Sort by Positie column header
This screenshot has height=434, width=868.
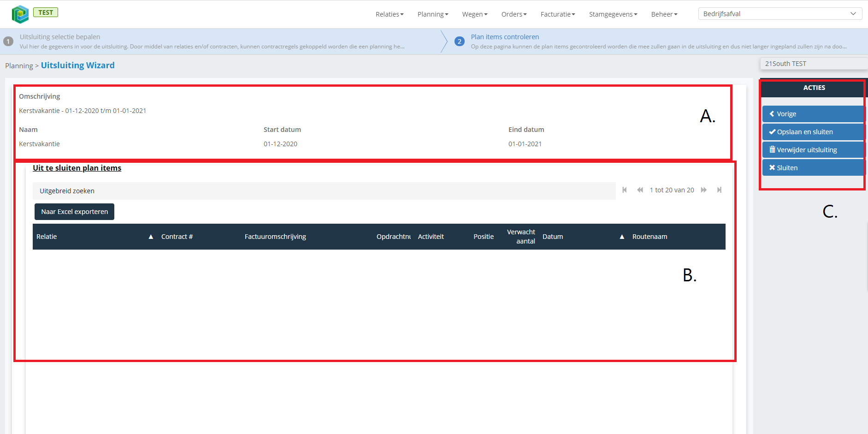(x=484, y=237)
